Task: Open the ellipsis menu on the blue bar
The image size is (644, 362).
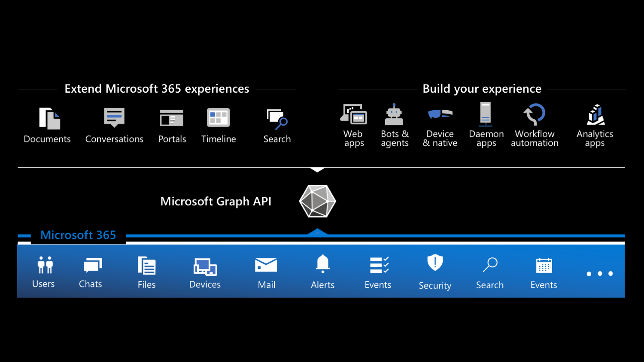Action: pyautogui.click(x=600, y=273)
